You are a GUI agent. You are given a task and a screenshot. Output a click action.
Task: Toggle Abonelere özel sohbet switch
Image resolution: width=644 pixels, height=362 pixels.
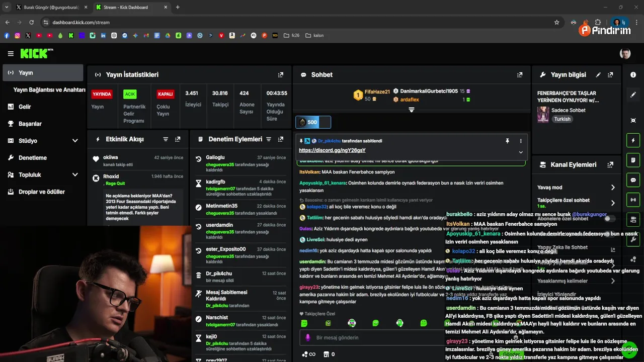pos(610,219)
